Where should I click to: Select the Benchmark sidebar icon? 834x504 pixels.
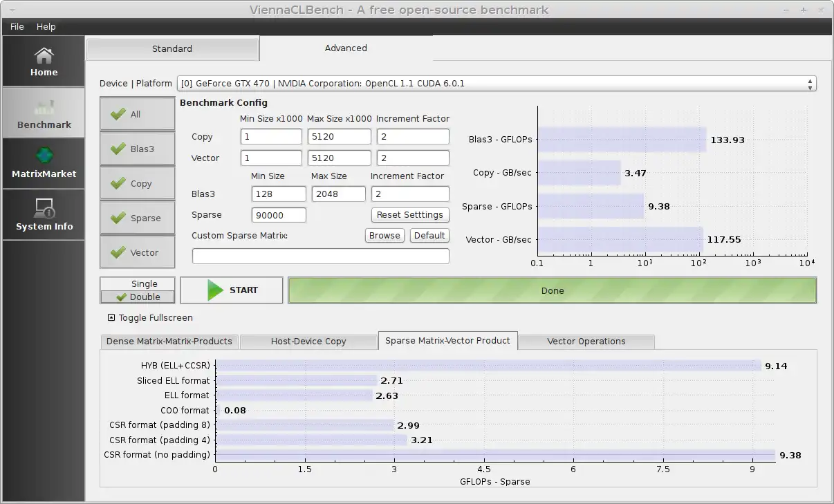point(44,107)
